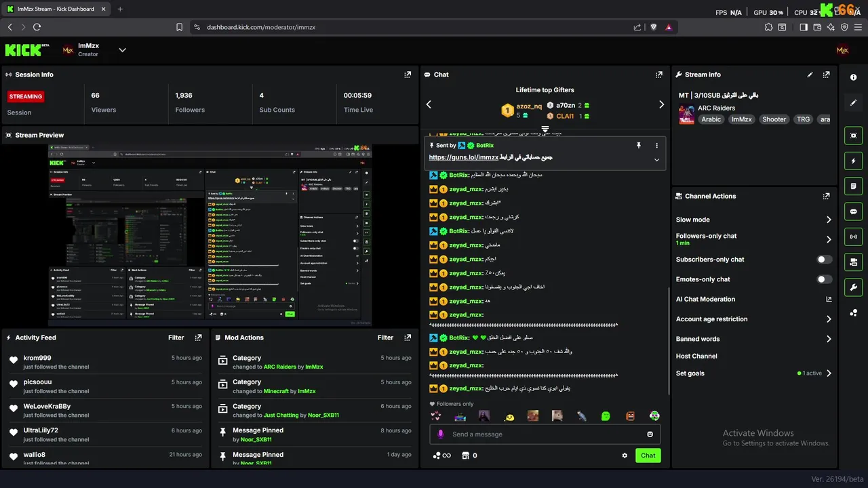Viewport: 868px width, 488px height.
Task: Toggle the lightning bolt sidebar icon
Action: [854, 161]
